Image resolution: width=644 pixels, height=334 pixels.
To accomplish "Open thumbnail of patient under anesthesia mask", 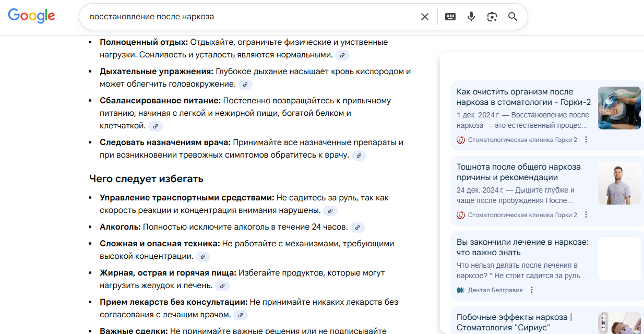I will pyautogui.click(x=619, y=108).
